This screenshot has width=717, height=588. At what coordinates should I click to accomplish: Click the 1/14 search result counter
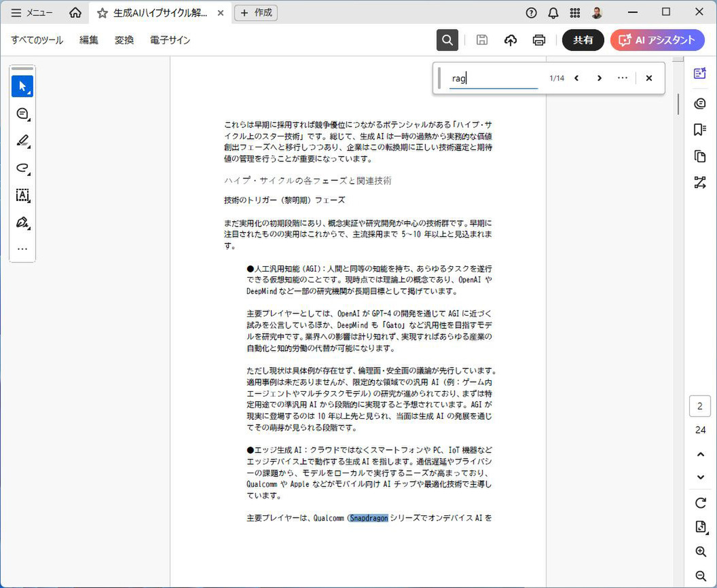[557, 78]
